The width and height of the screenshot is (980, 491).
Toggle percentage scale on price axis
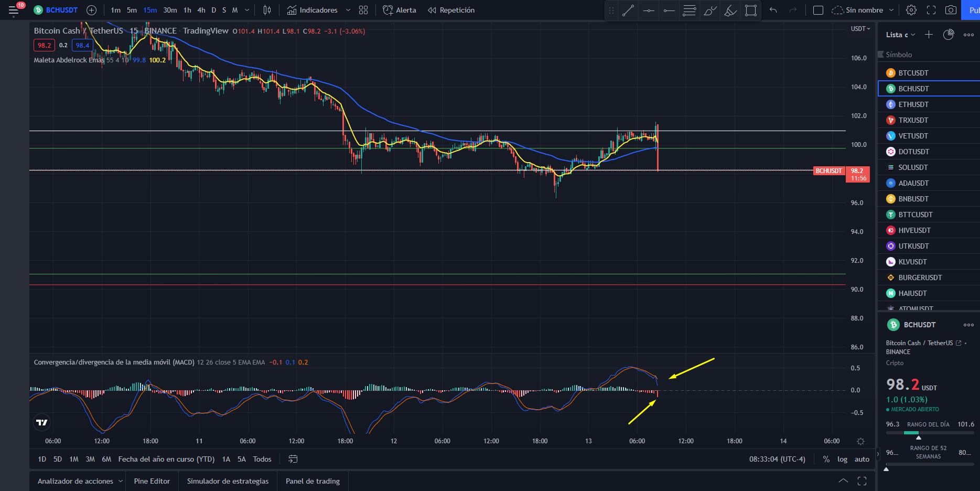click(x=826, y=459)
